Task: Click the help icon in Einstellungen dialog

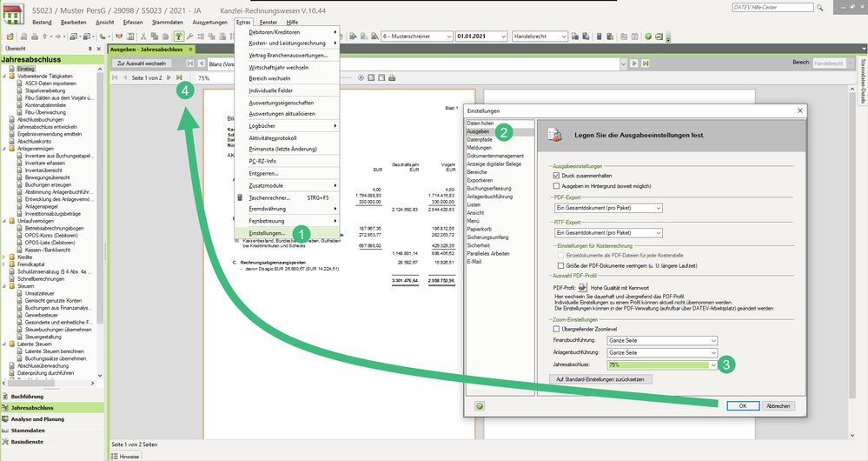Action: pos(480,406)
